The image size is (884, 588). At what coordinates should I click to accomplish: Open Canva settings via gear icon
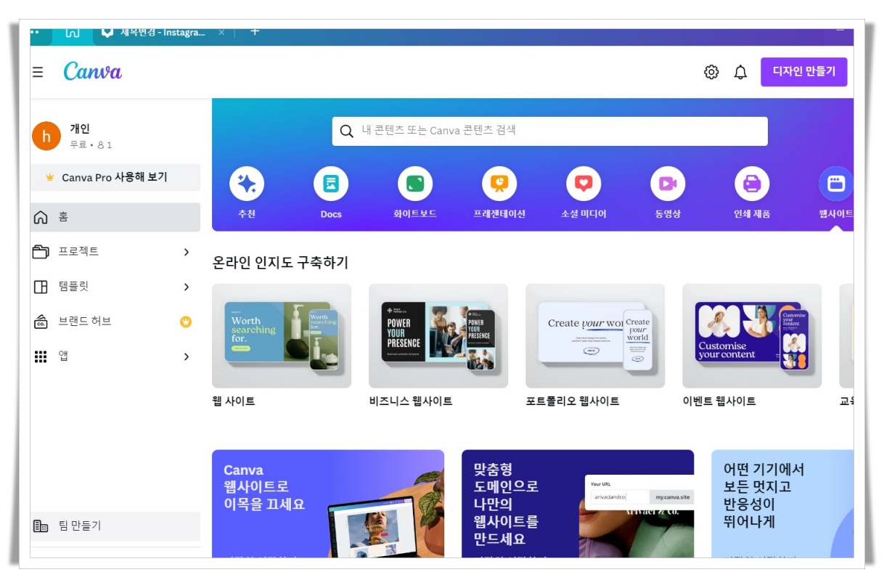click(x=712, y=72)
